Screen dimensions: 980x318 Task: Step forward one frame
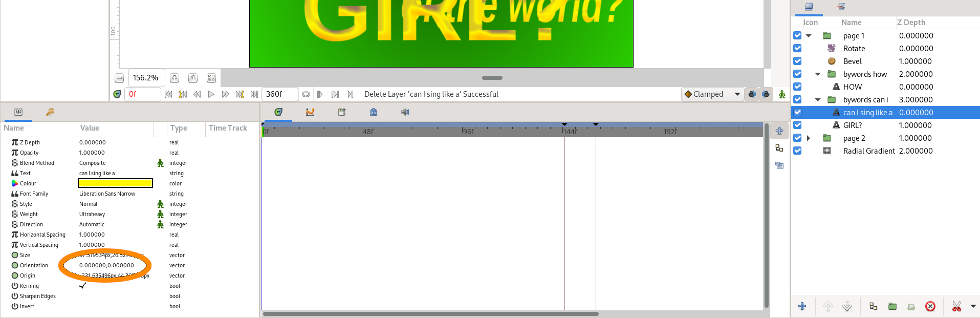226,94
